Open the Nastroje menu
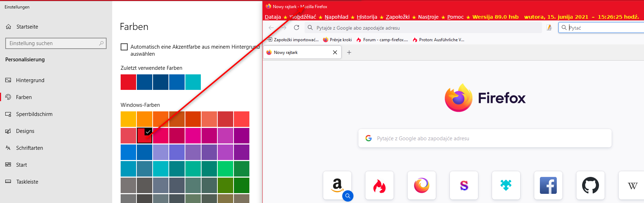 (428, 17)
